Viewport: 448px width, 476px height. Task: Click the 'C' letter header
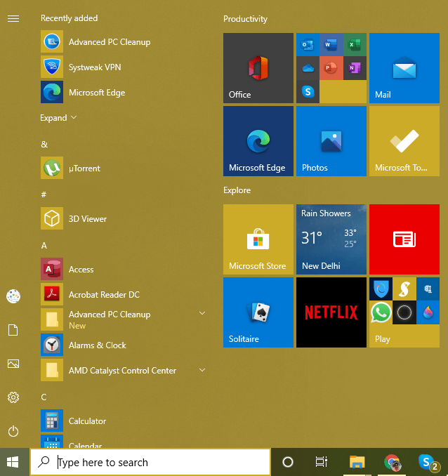pos(44,397)
